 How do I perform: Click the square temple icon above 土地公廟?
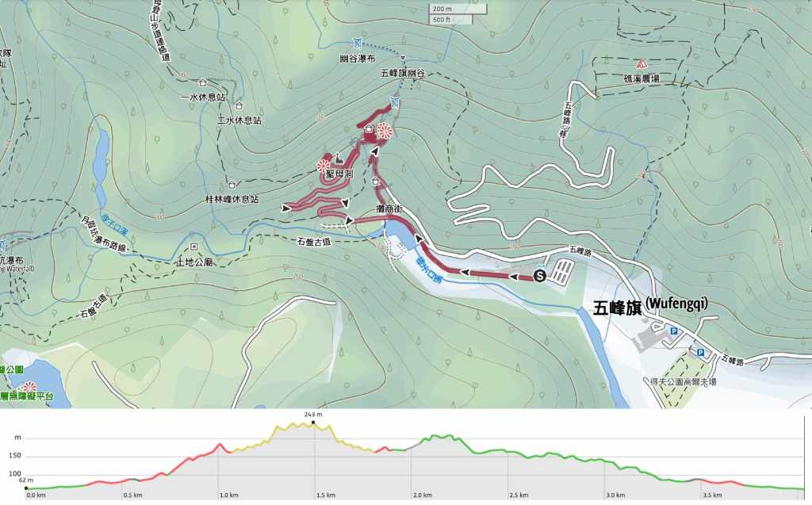194,247
